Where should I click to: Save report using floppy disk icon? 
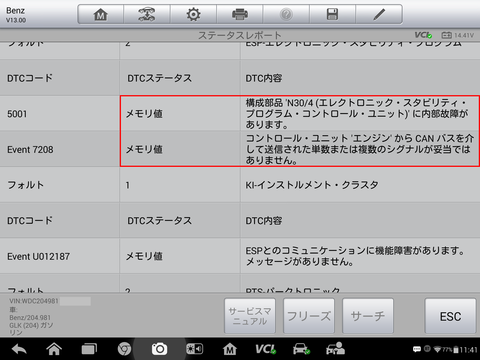click(x=332, y=14)
